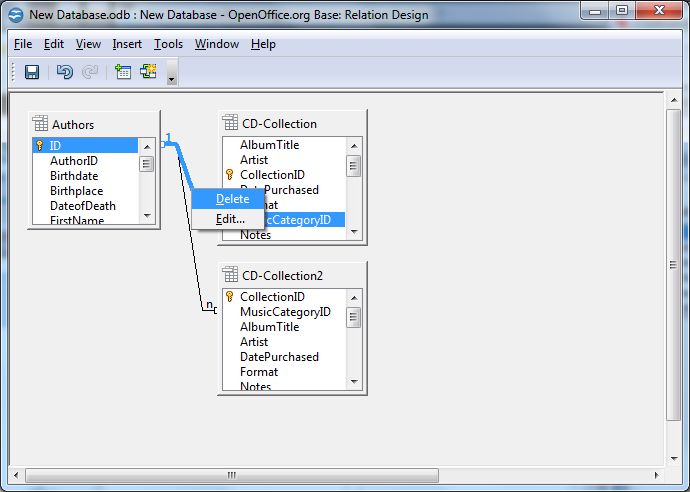Choose Delete from the context menu

coord(232,199)
